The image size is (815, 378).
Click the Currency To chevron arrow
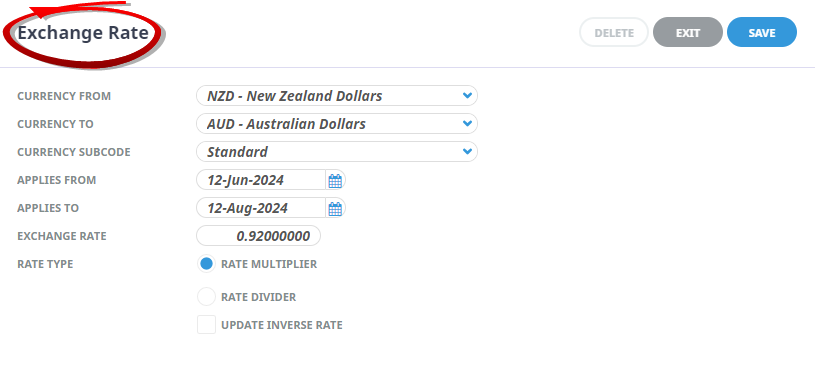pyautogui.click(x=467, y=124)
